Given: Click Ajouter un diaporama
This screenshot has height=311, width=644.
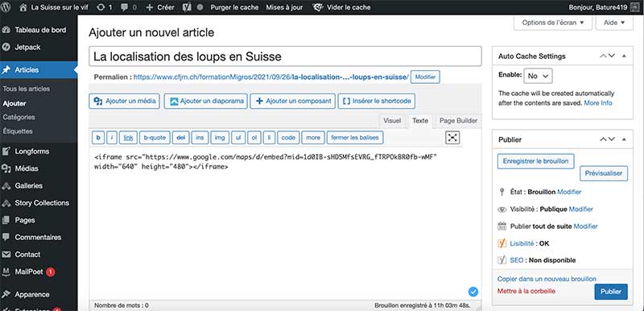Looking at the screenshot, I should click(x=206, y=101).
